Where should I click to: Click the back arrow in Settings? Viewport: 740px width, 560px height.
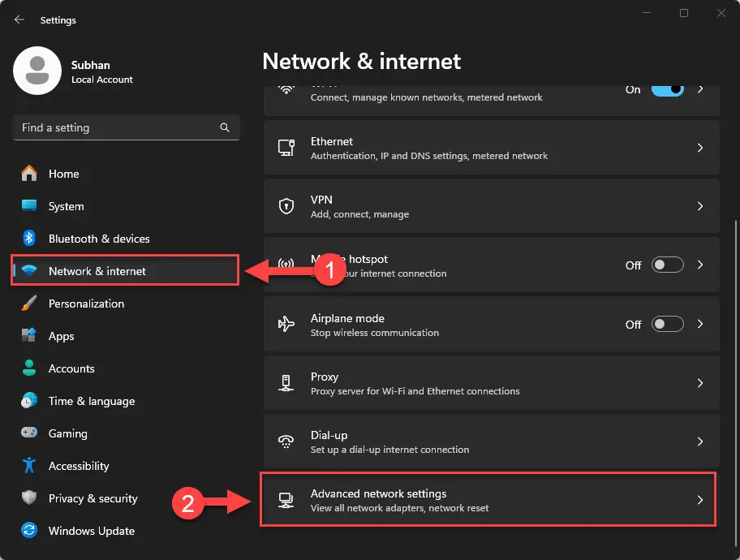[19, 19]
